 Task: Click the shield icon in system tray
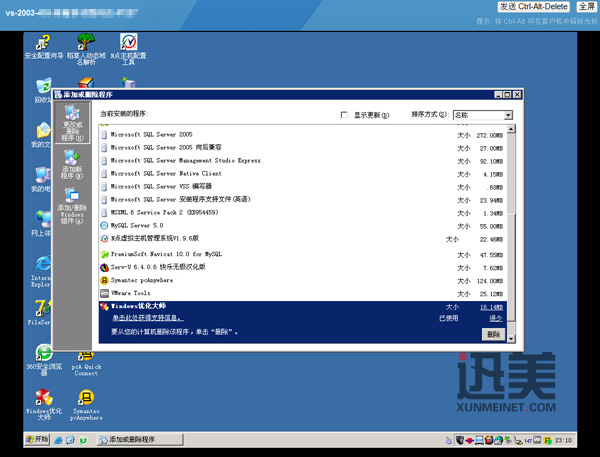[460, 440]
